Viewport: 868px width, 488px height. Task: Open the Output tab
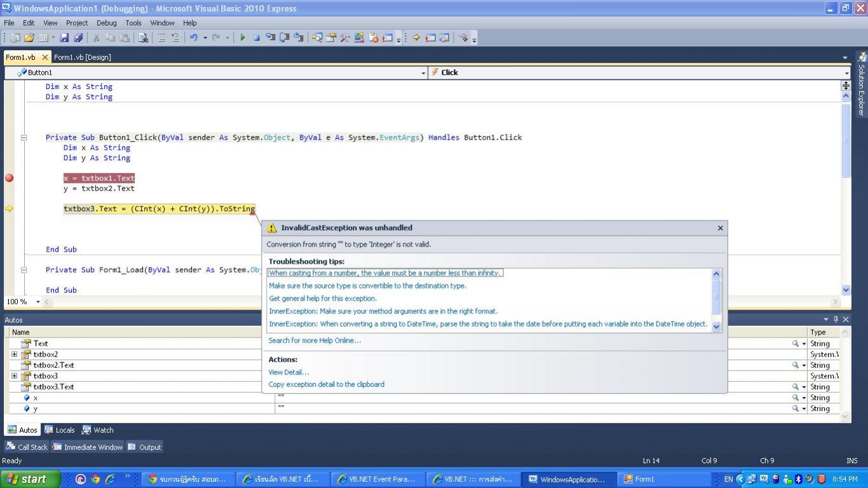coord(144,447)
